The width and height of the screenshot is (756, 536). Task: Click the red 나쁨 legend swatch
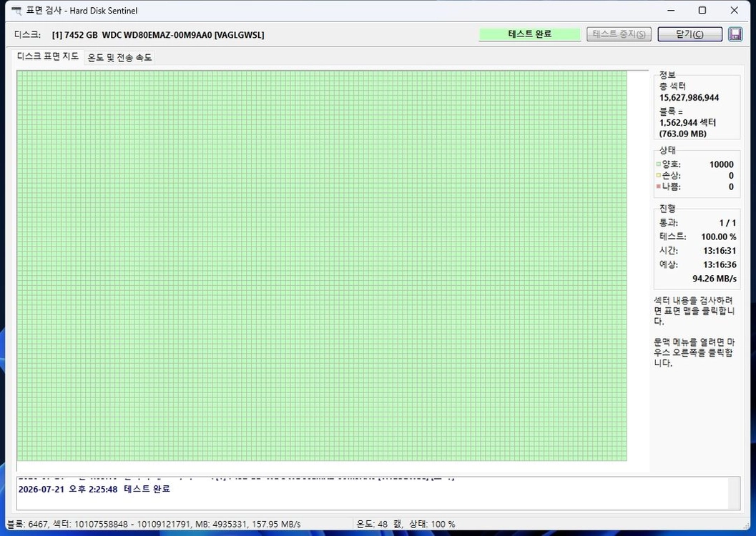658,187
